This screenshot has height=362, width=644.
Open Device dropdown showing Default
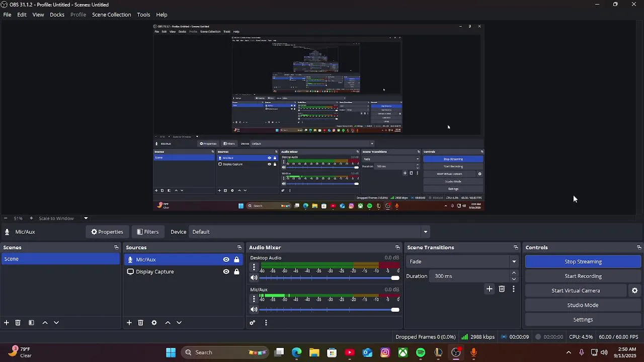[310, 232]
